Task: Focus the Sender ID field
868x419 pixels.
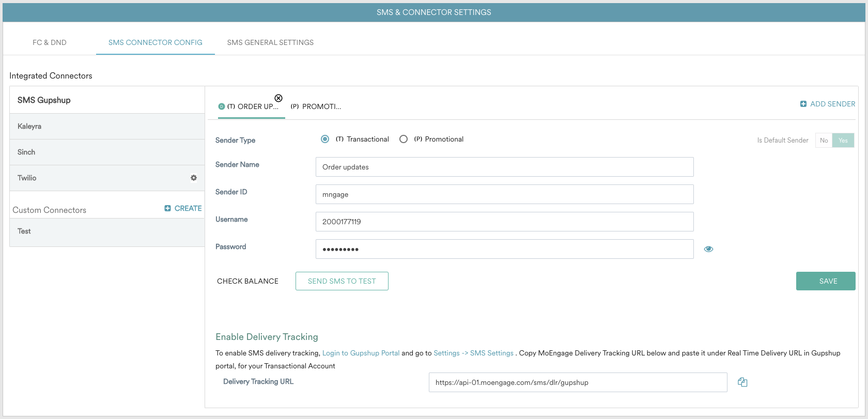Action: [504, 194]
